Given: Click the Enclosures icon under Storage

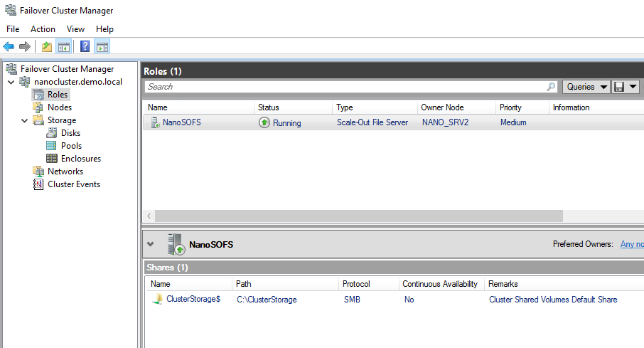Looking at the screenshot, I should [52, 159].
